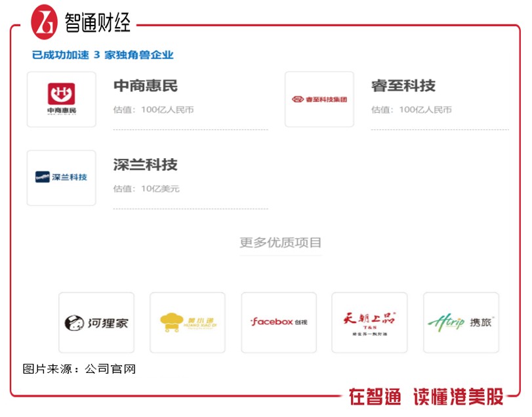Click the 智通财经 brand name text
Screen dimensions: 532x417
[x=97, y=23]
